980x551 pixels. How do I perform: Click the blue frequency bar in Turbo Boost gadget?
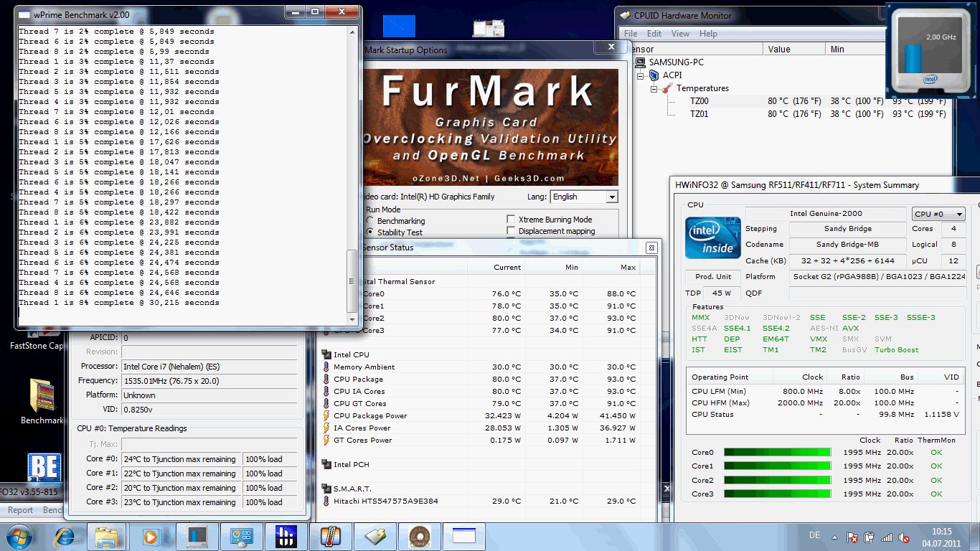point(913,59)
